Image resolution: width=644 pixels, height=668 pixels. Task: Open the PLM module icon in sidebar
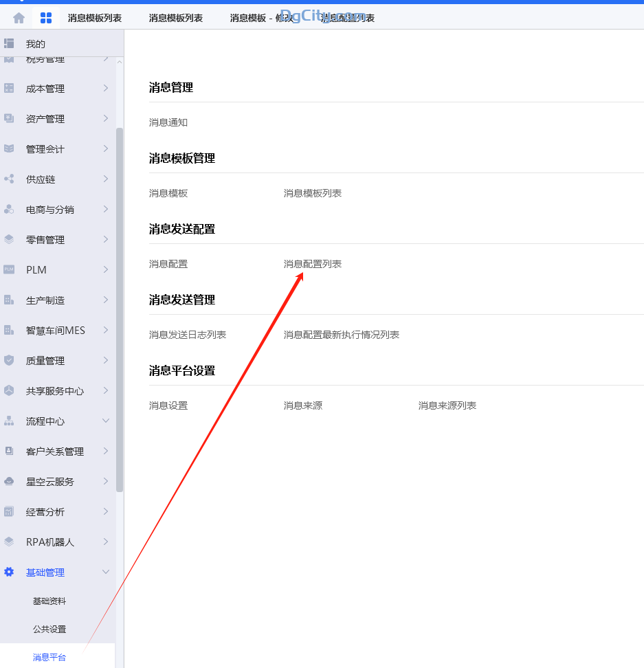click(x=9, y=269)
